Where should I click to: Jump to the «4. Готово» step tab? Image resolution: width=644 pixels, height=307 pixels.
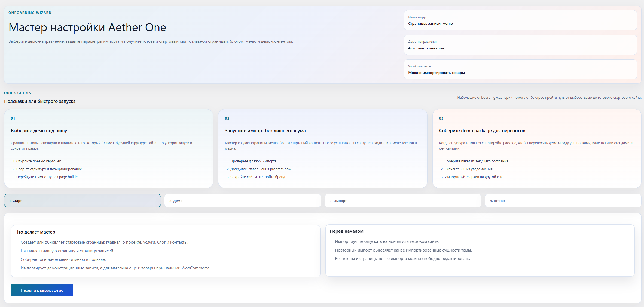(x=563, y=201)
